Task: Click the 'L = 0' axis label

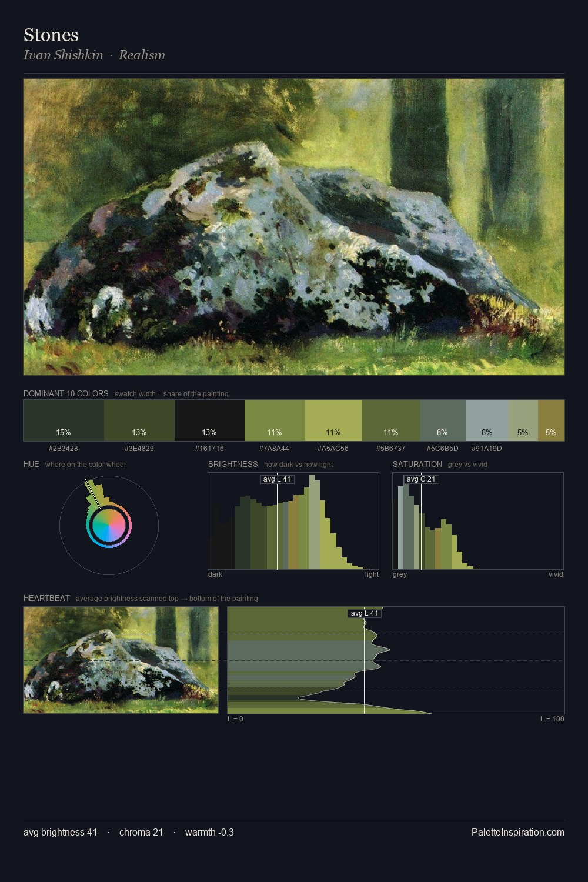Action: point(235,719)
